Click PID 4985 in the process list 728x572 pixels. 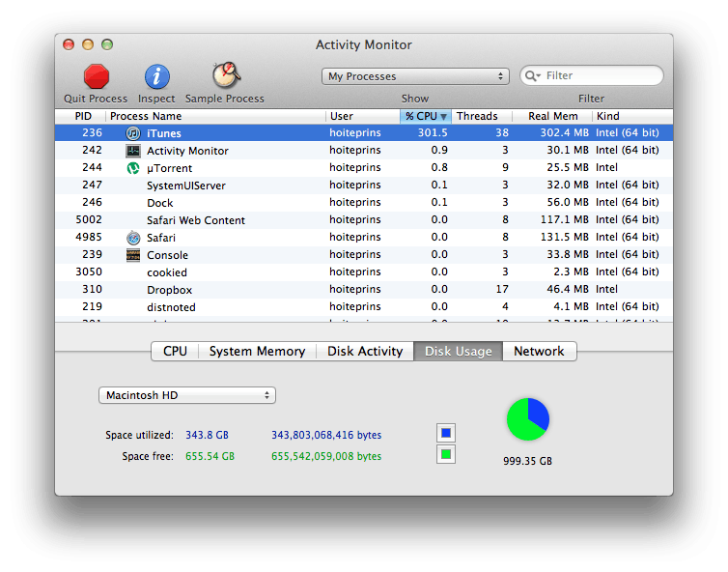click(x=89, y=237)
